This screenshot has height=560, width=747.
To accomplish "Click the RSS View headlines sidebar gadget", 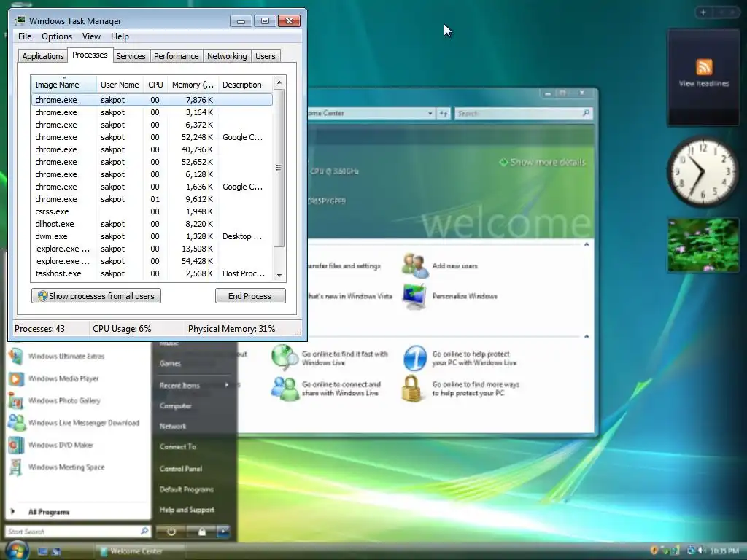I will tap(704, 77).
